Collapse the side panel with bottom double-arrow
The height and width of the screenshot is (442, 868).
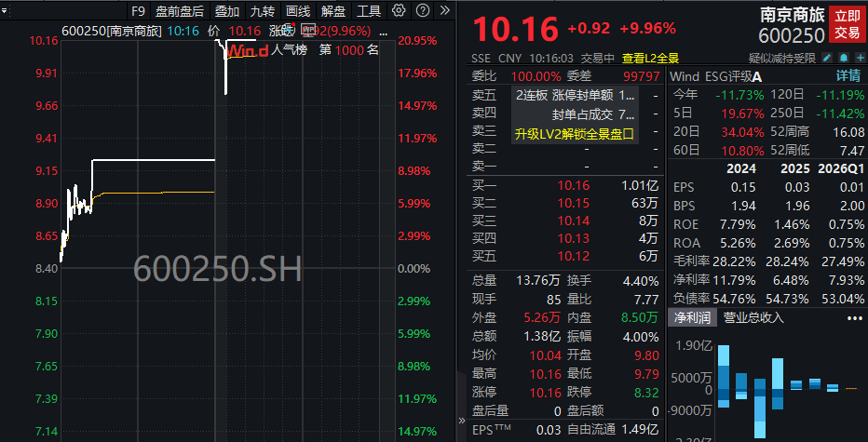(462, 420)
